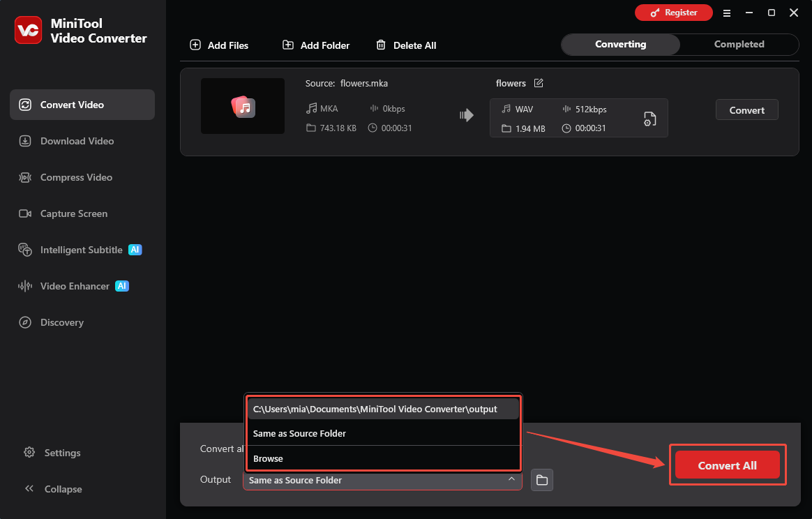Open the output folder icon button
The height and width of the screenshot is (519, 812).
click(541, 480)
